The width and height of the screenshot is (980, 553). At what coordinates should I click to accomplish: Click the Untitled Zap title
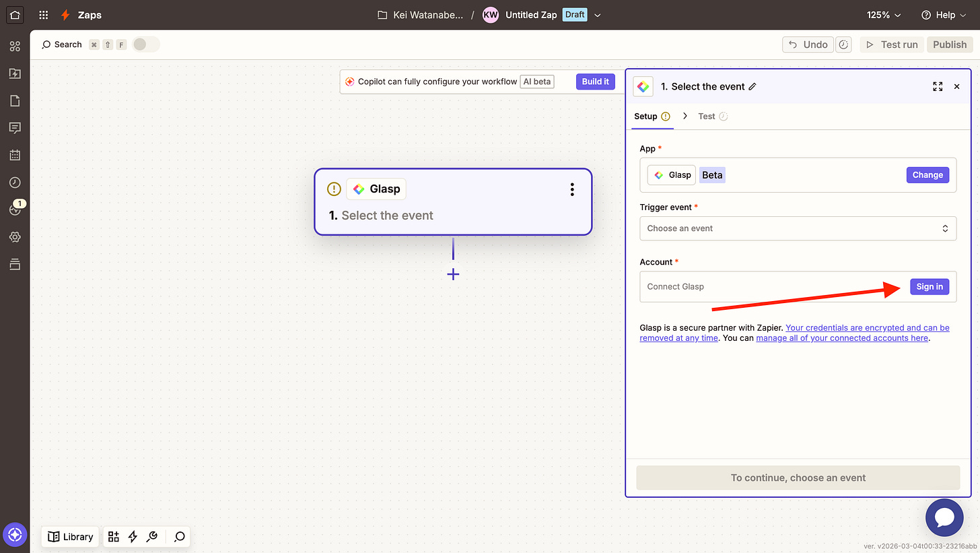531,15
